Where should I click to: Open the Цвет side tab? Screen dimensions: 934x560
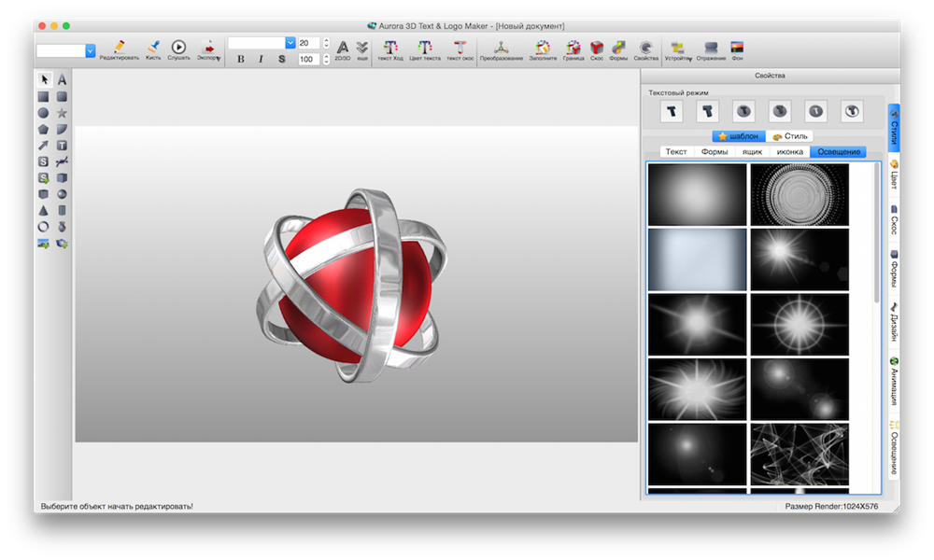(x=894, y=175)
